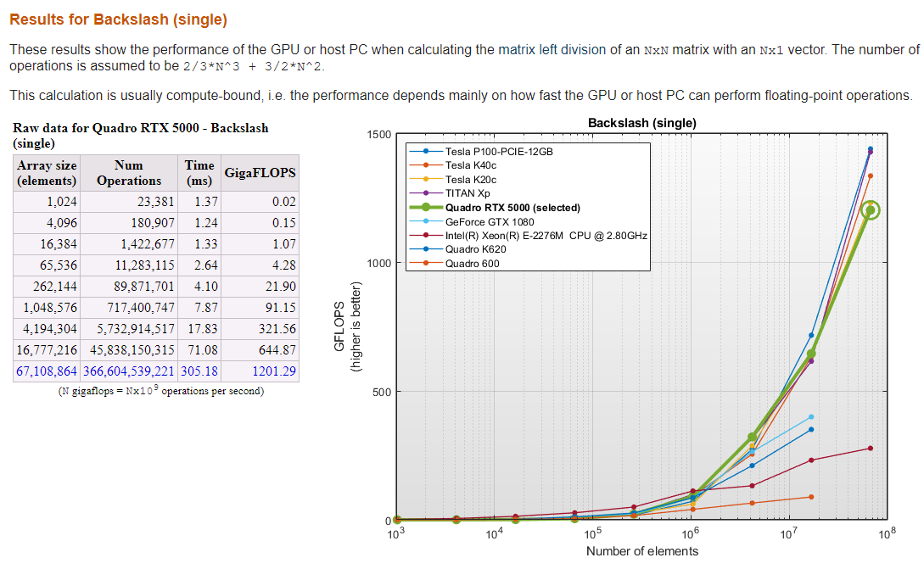Screen dimensions: 924x580
Task: Choose TITAN Xp in the legend
Action: (467, 193)
